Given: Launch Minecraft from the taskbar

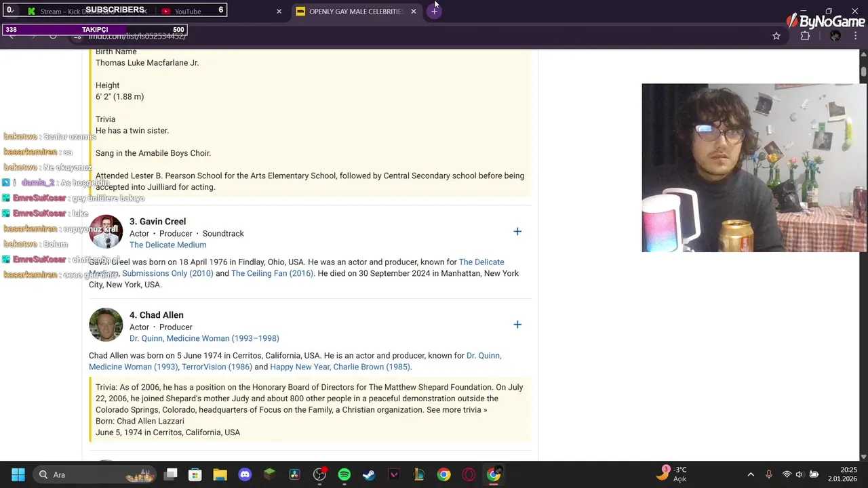Looking at the screenshot, I should (269, 474).
